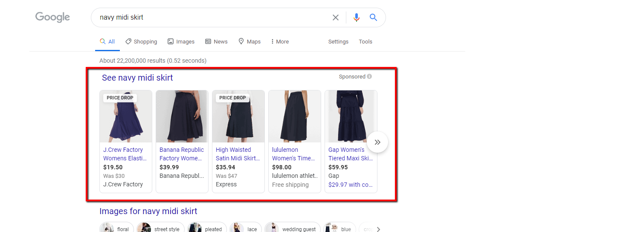The image size is (644, 232).
Task: Click the Gap seller name under price
Action: [x=334, y=176]
